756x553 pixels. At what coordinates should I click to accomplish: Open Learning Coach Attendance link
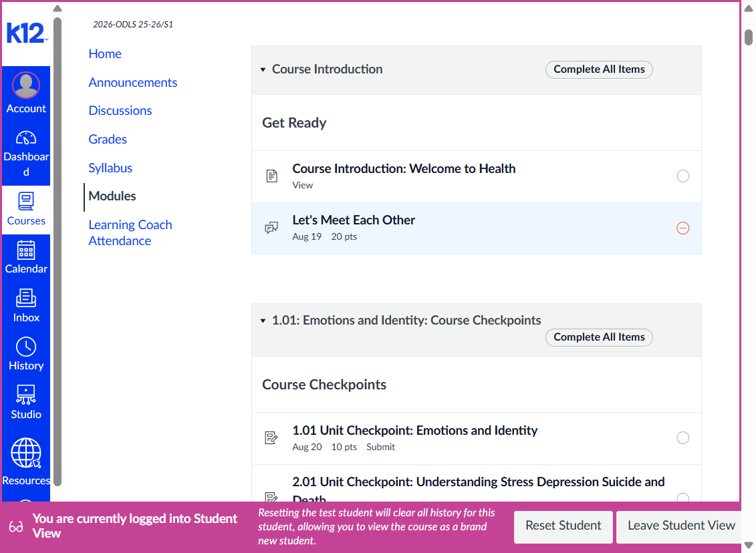pos(130,232)
